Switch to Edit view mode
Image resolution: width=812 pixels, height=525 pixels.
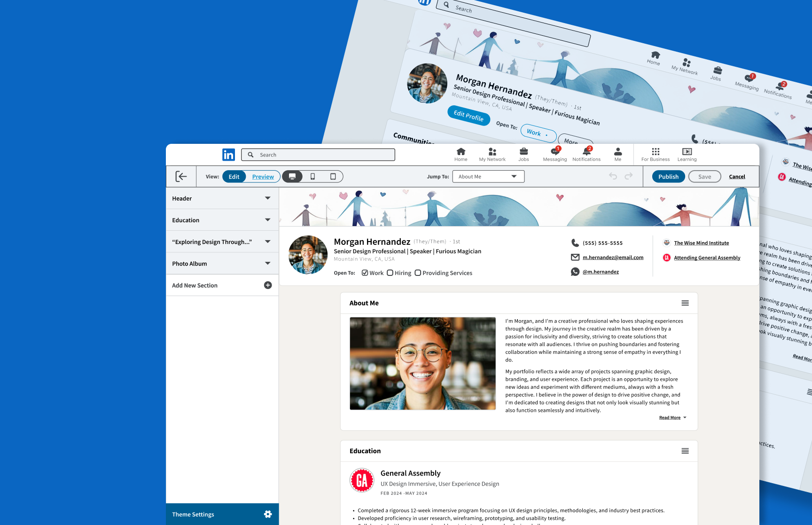[234, 176]
